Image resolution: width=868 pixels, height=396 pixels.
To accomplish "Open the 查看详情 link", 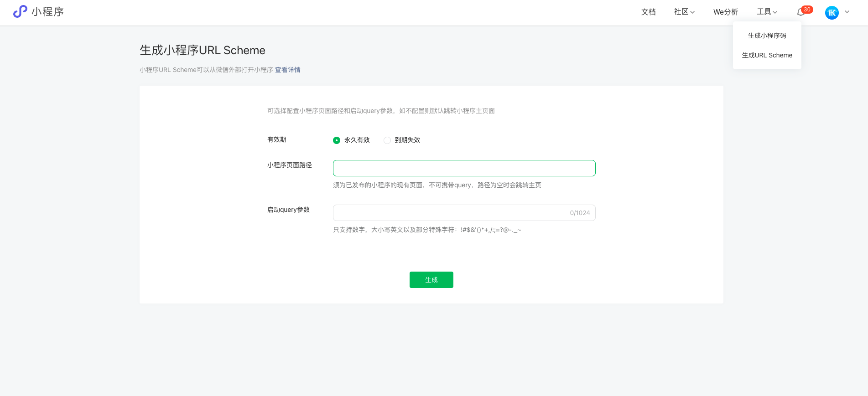I will point(287,70).
